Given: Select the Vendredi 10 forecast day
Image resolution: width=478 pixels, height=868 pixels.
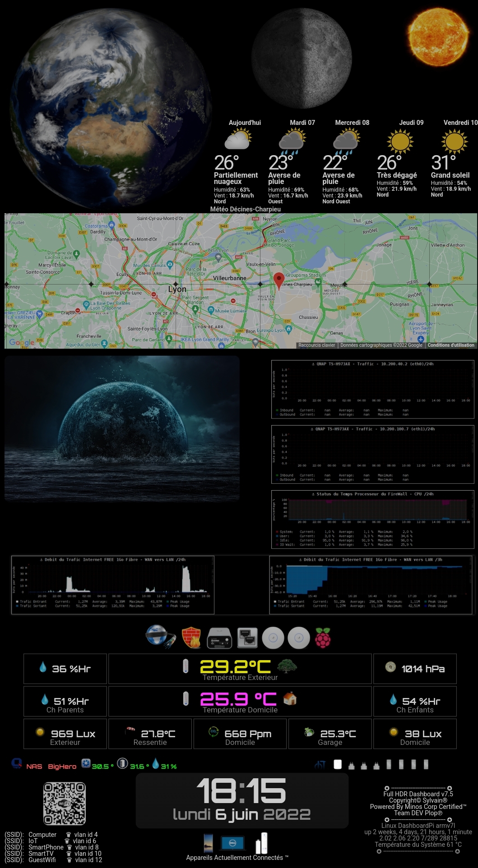Looking at the screenshot, I should pos(459,123).
